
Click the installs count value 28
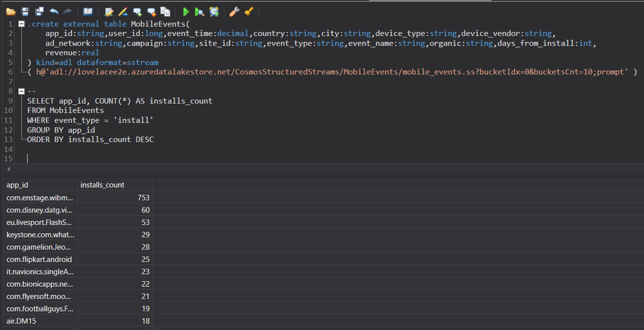pyautogui.click(x=146, y=247)
